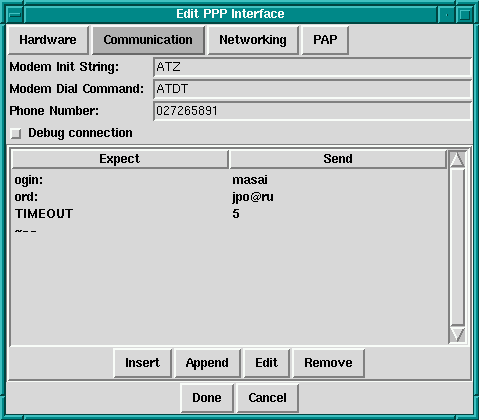Open the Networking tab

[253, 40]
